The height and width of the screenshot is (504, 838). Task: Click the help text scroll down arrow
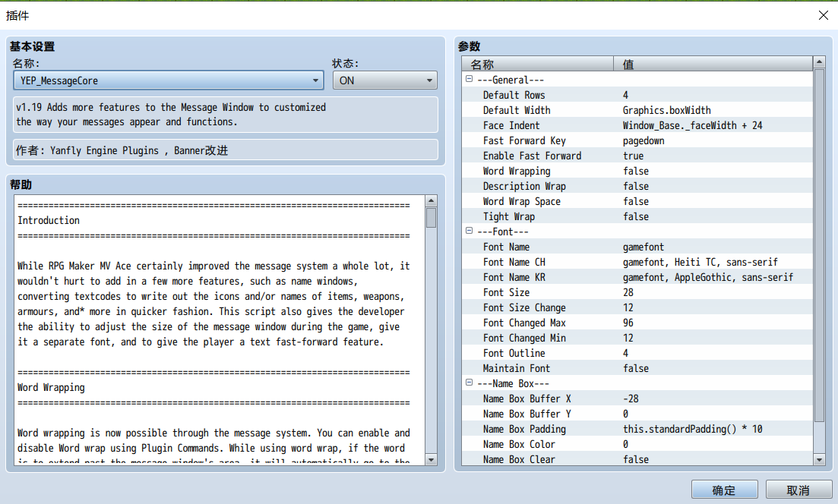tap(432, 460)
